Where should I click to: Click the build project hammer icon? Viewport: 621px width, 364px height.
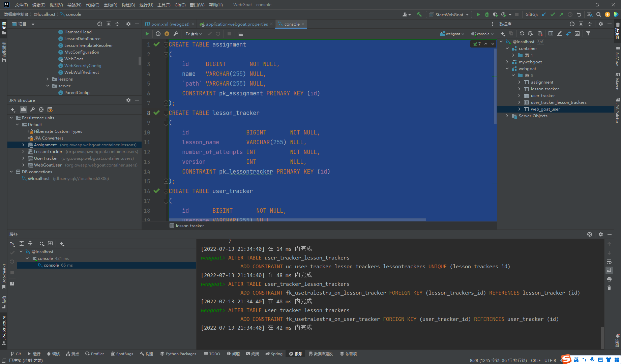tap(419, 14)
